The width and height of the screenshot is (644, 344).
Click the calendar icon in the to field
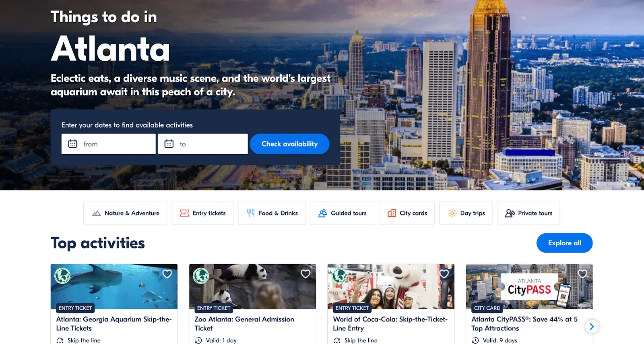coord(169,144)
